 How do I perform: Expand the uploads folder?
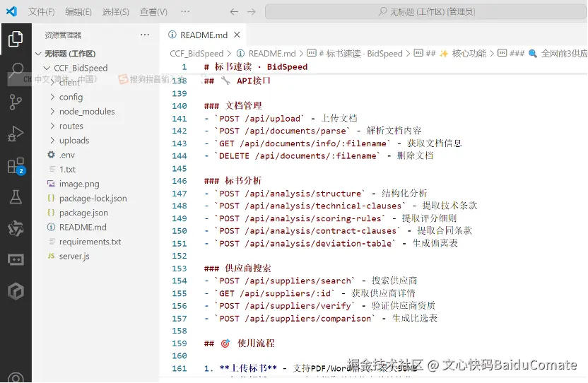coord(52,141)
